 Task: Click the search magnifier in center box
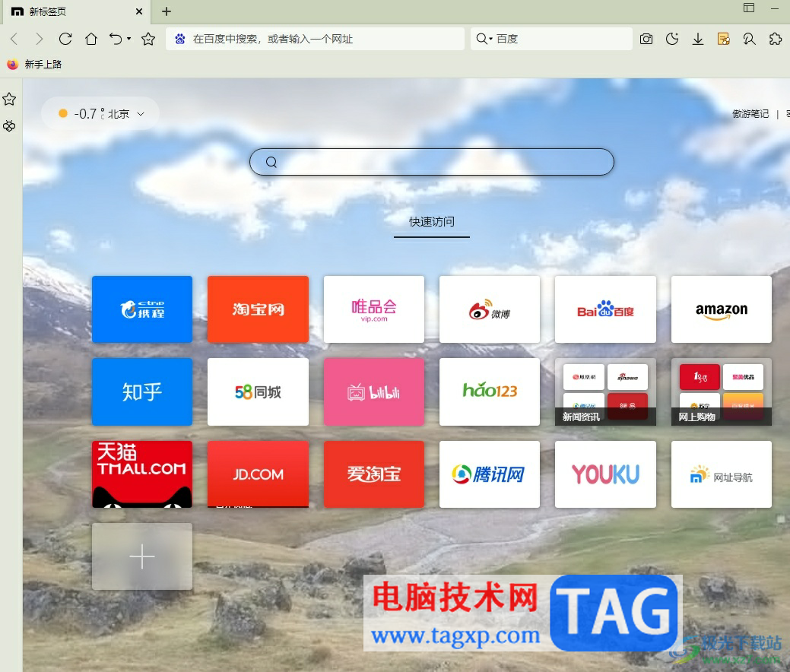(271, 162)
